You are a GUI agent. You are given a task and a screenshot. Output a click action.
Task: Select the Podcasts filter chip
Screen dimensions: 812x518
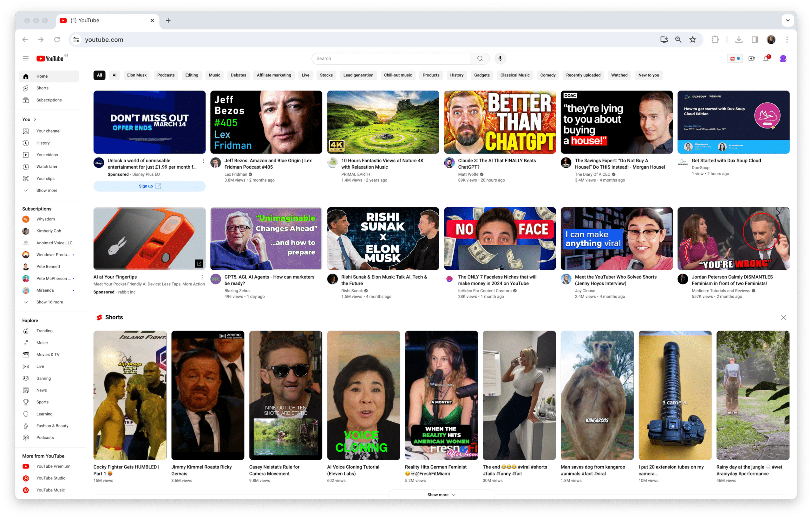(166, 75)
